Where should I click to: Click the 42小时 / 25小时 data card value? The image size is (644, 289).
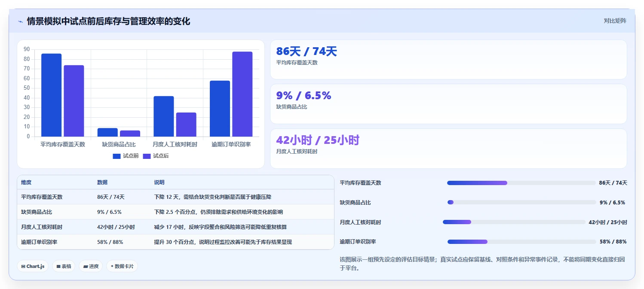(318, 140)
